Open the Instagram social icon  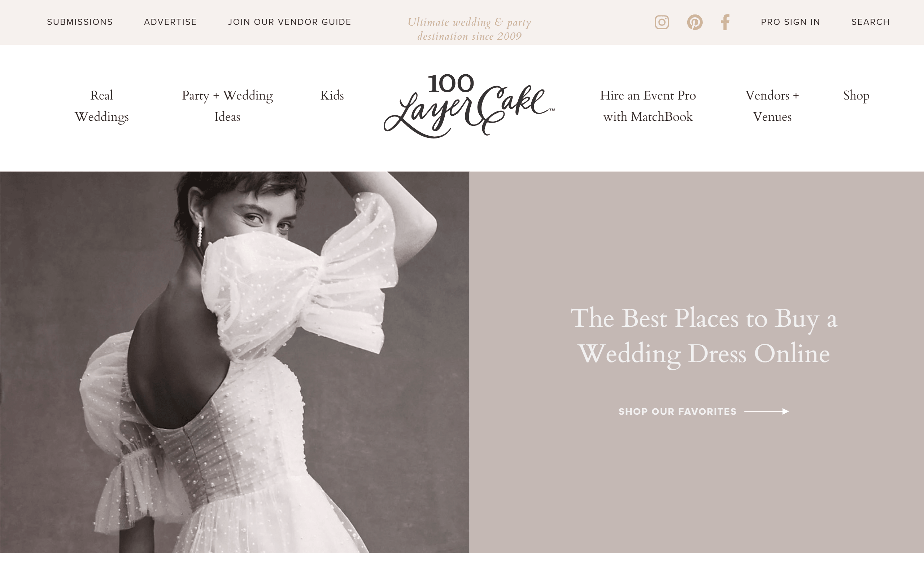coord(662,22)
